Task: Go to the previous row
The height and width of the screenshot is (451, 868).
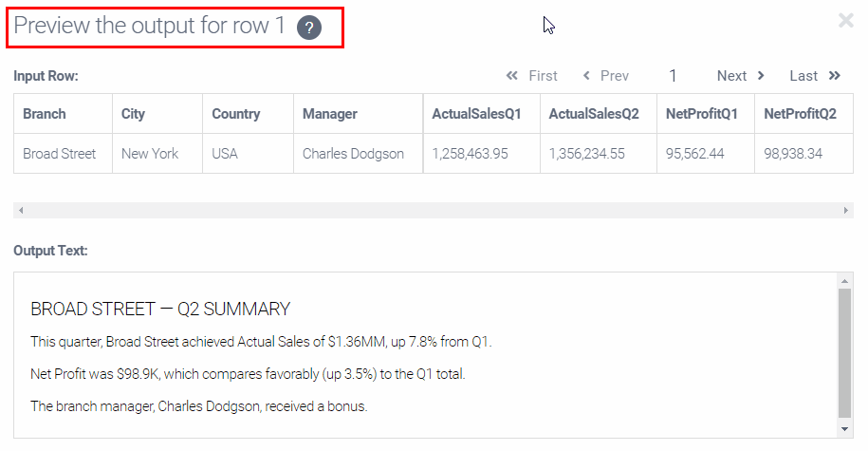Action: (606, 76)
